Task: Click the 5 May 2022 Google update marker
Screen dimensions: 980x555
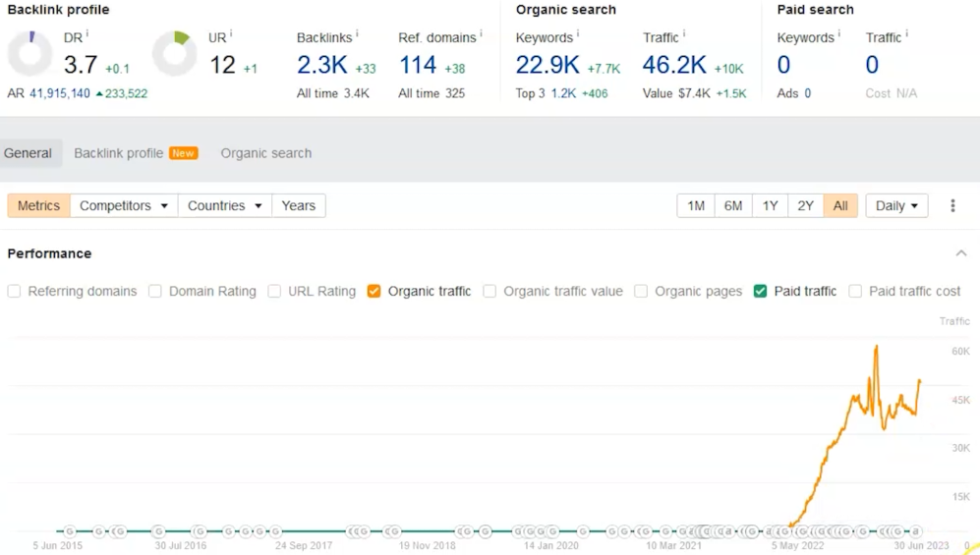Action: tap(786, 531)
